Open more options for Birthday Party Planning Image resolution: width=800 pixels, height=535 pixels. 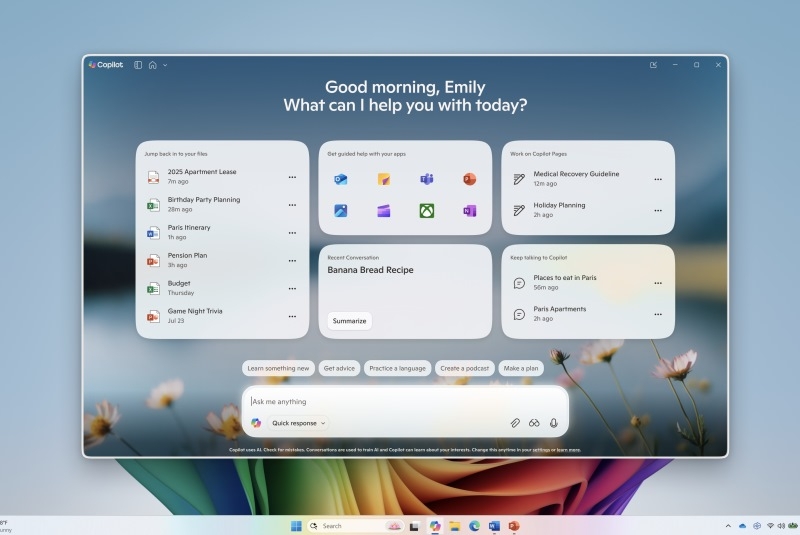(x=292, y=205)
